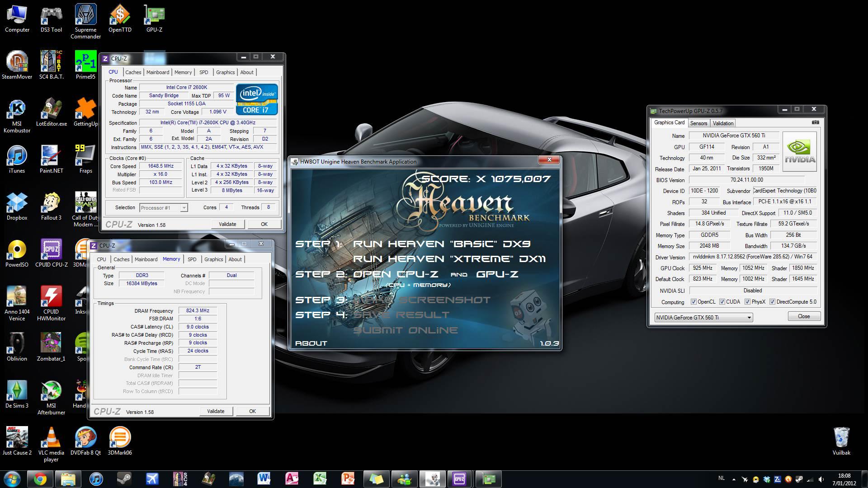Launch Fraps desktop shortcut

[85, 159]
